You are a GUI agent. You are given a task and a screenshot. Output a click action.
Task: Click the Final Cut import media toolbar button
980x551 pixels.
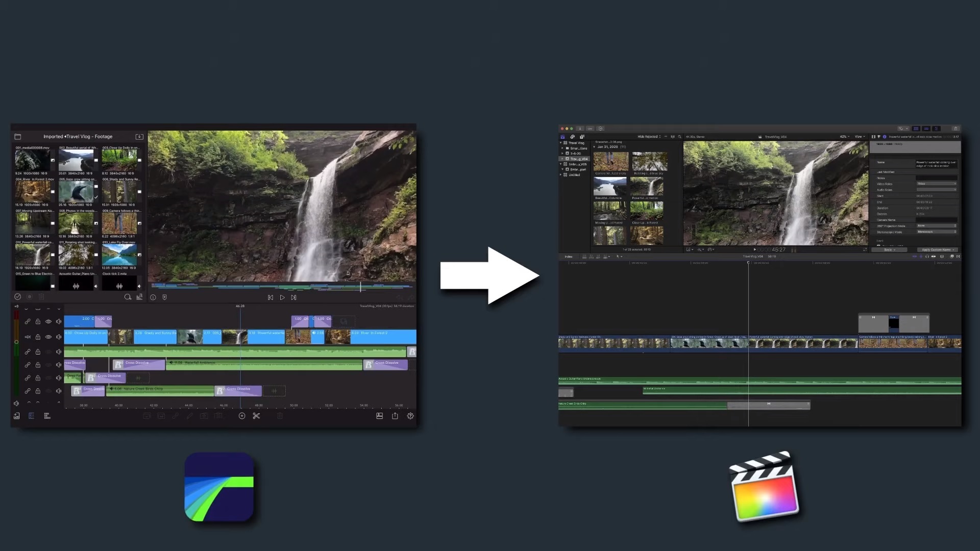click(580, 129)
